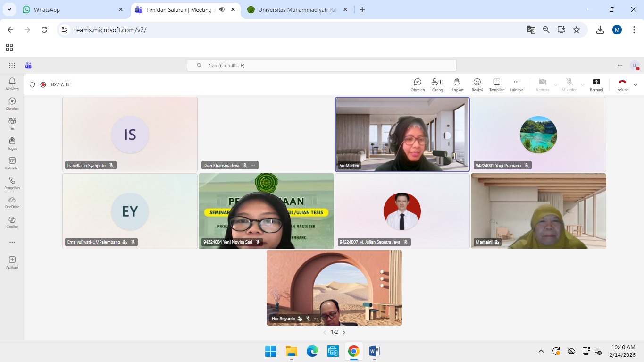Open Word from the Windows taskbar
644x362 pixels.
point(375,351)
